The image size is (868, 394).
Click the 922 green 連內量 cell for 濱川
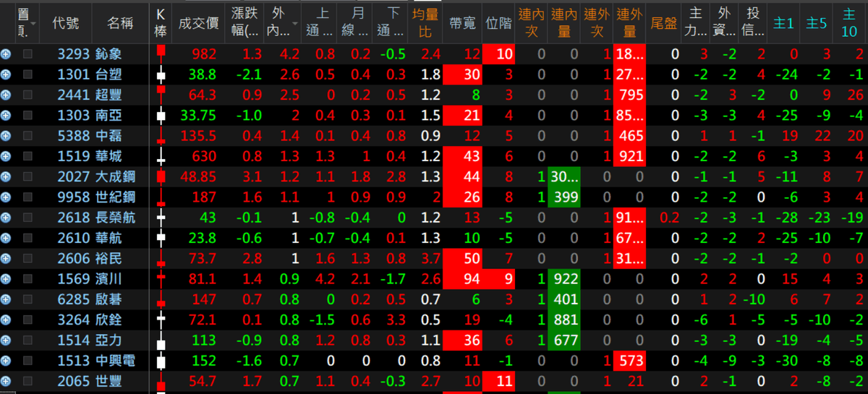pyautogui.click(x=563, y=278)
